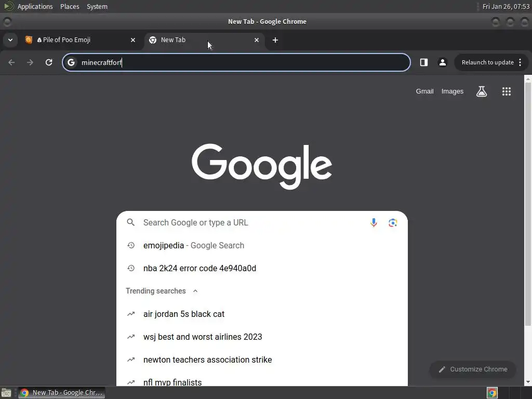The height and width of the screenshot is (399, 532).
Task: Click trending icon beside air jordan
Action: pos(131,314)
